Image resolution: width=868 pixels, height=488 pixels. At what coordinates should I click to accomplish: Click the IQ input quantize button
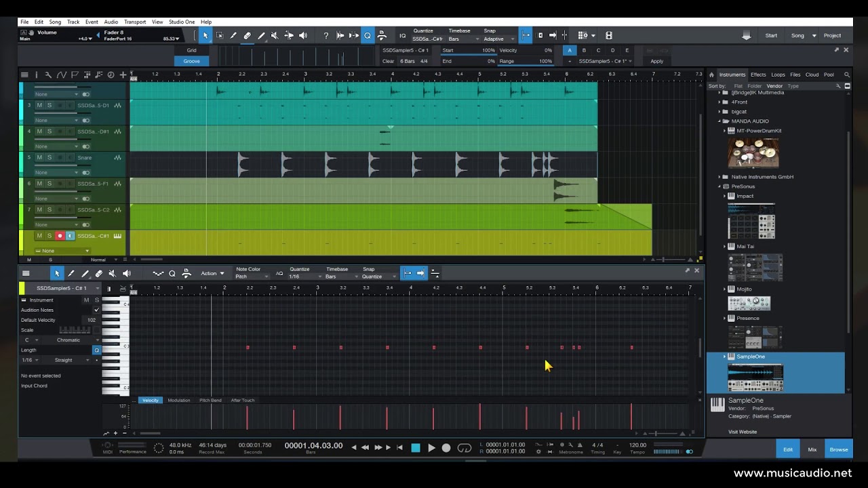coord(402,35)
